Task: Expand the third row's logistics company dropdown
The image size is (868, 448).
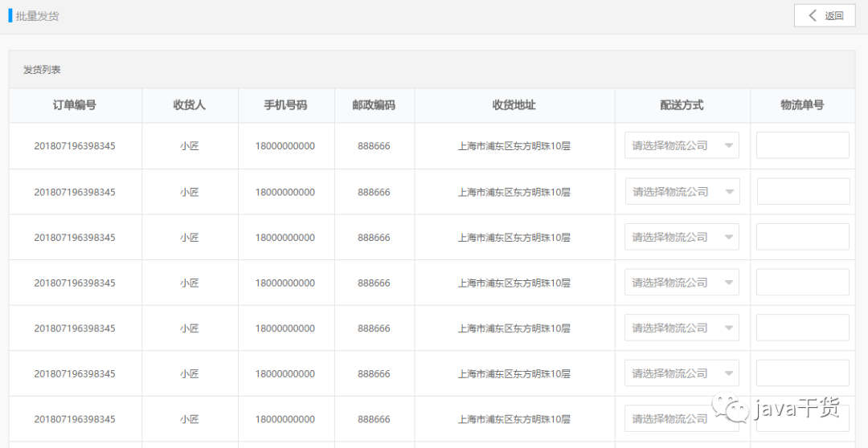Action: tap(682, 237)
